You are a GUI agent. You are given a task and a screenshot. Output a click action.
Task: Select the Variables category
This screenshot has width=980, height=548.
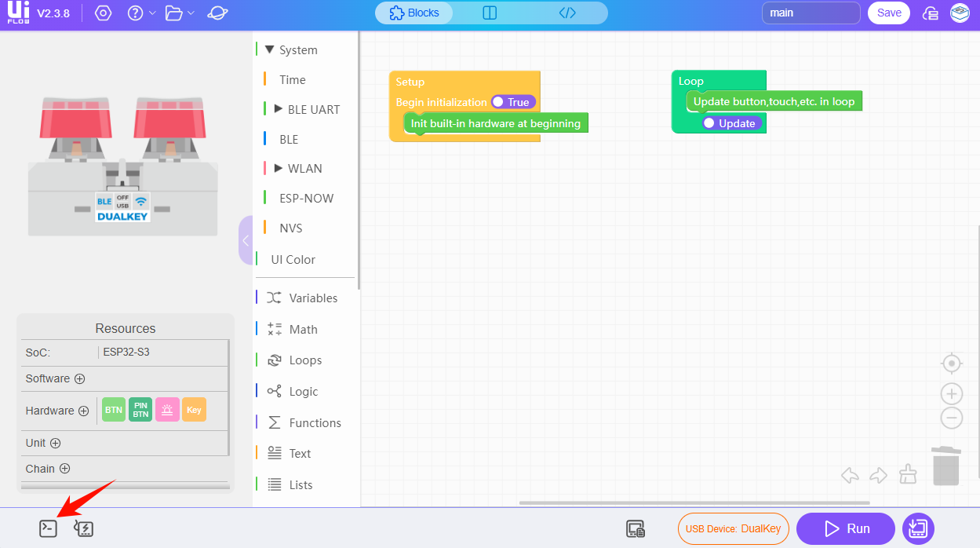[x=312, y=298]
